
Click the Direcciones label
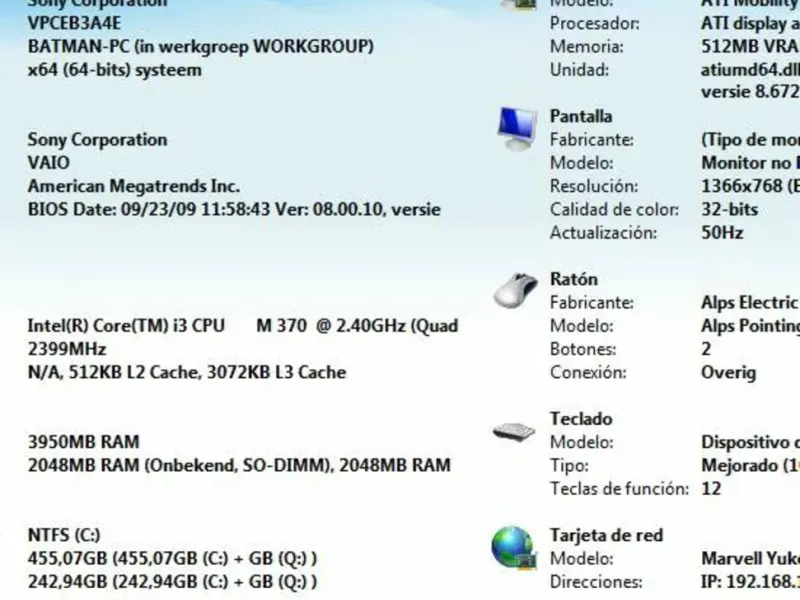[596, 582]
